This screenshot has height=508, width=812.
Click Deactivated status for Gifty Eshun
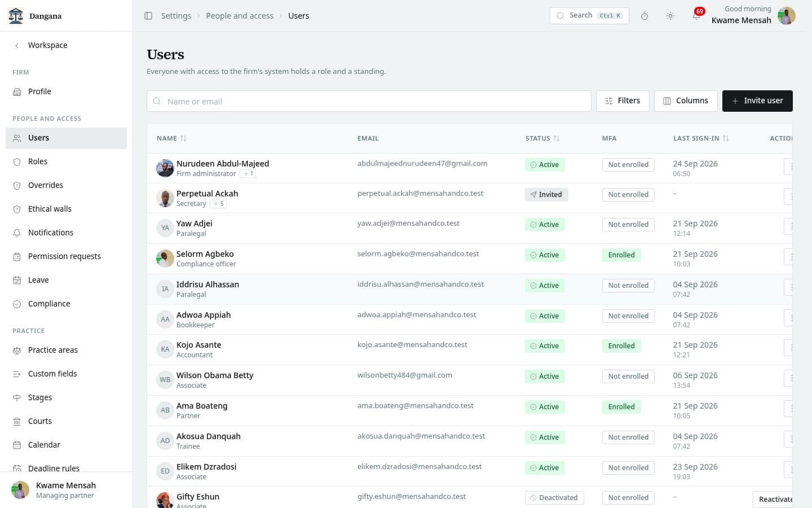554,498
